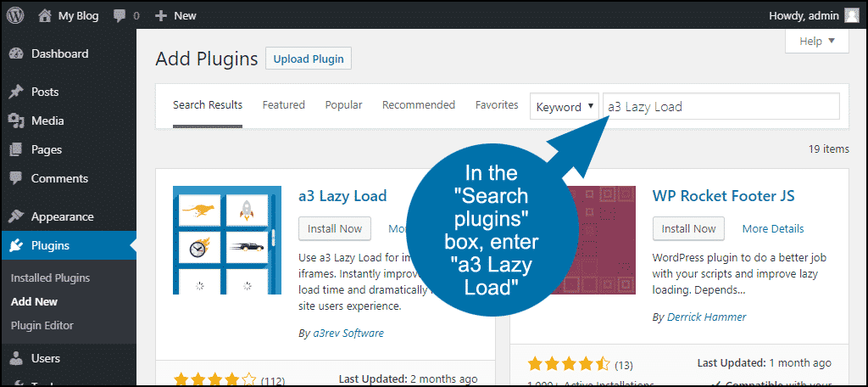Click the plus icon beside New
The image size is (868, 387).
point(160,16)
